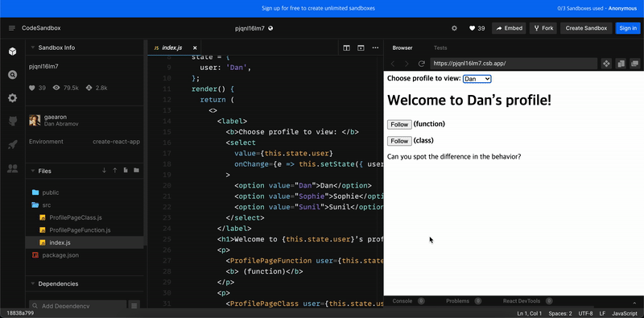Create a new file with the Files header icon
The width and height of the screenshot is (644, 318).
pos(126,171)
